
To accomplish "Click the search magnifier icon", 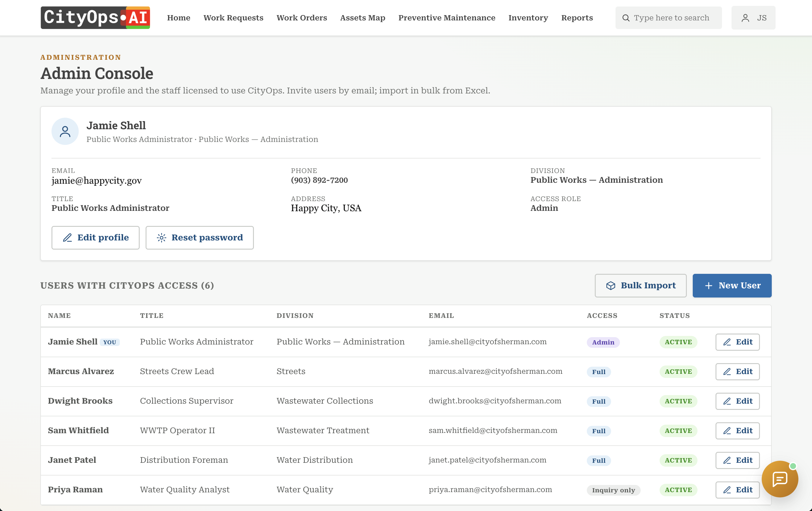I will tap(626, 18).
